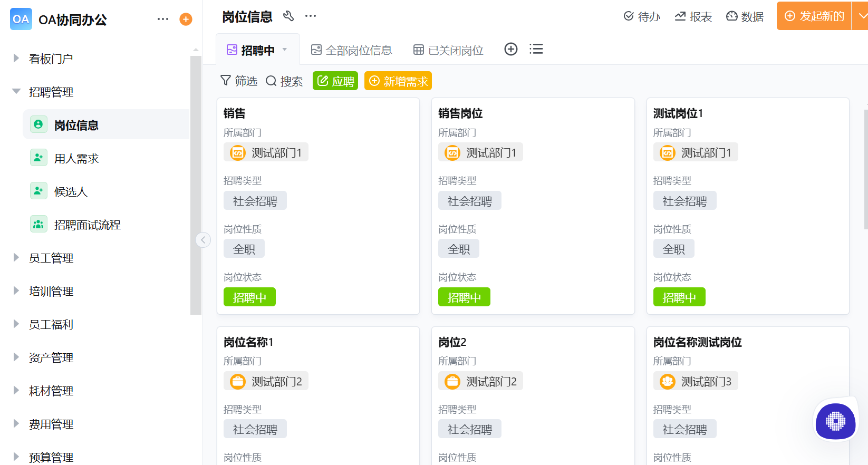
Task: Open 待办 to-do list
Action: [x=642, y=16]
